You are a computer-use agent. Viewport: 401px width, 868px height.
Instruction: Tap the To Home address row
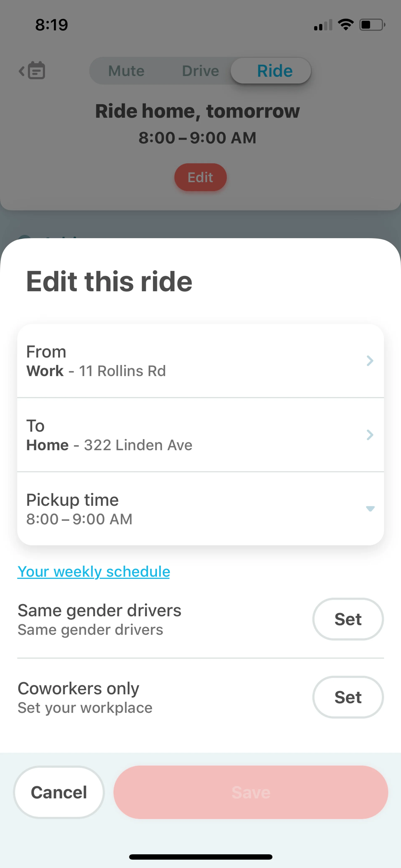(169, 435)
